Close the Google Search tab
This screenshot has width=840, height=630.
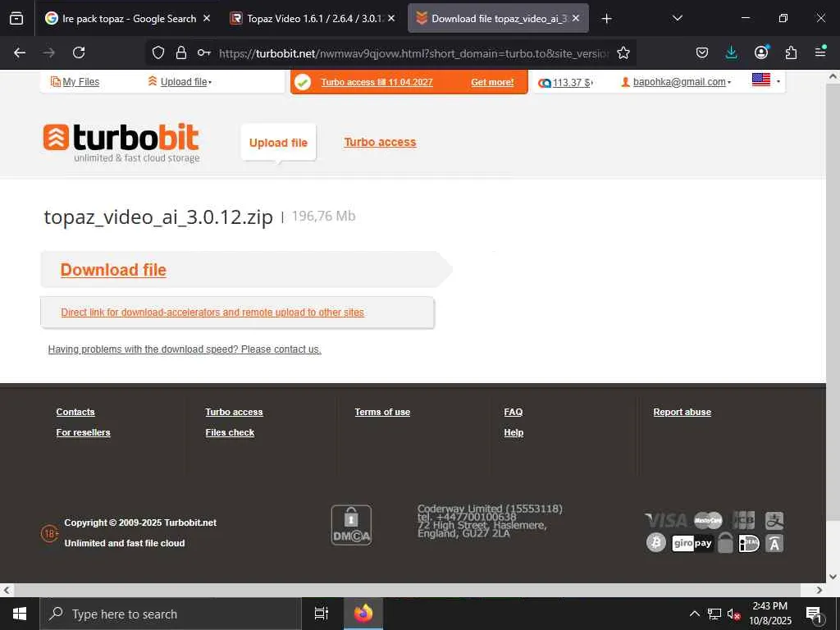click(207, 18)
